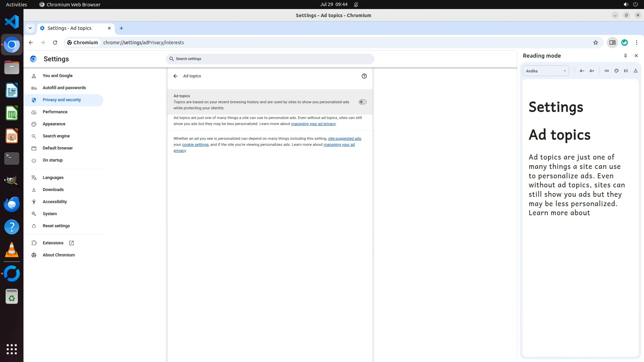The image size is (644, 362).
Task: Open Chromium three-dot menu
Action: tap(637, 43)
